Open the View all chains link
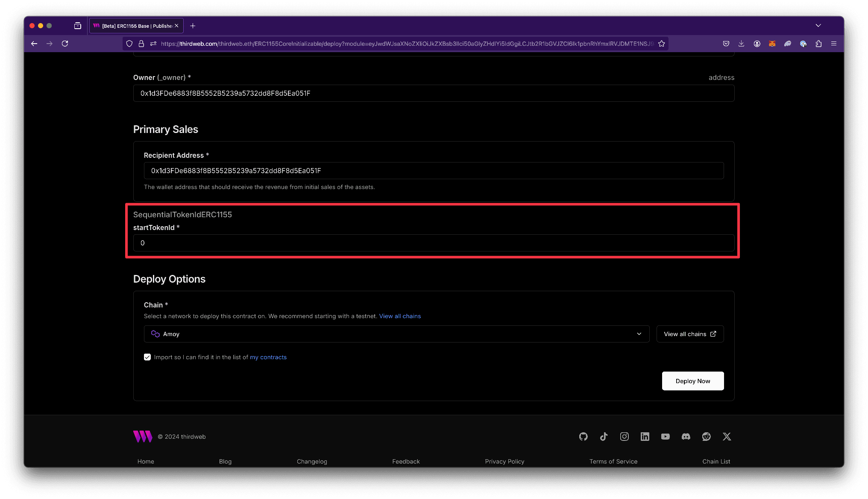The width and height of the screenshot is (868, 499). [x=400, y=316]
